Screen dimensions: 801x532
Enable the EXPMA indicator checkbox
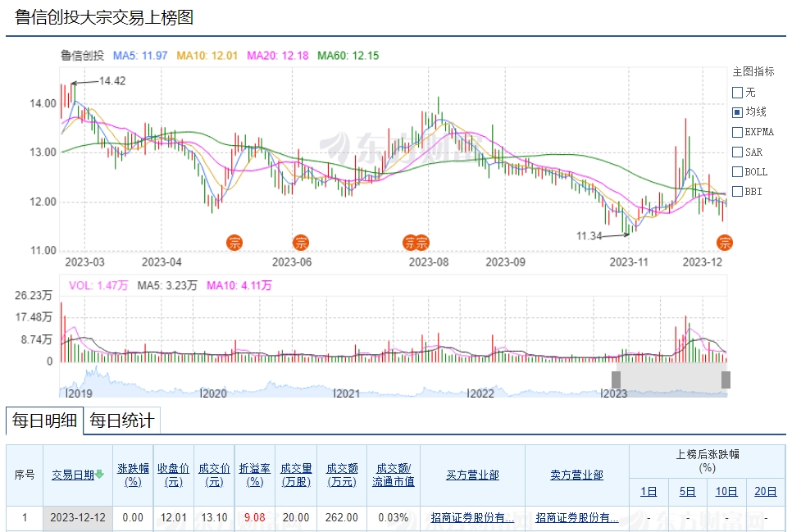click(737, 132)
